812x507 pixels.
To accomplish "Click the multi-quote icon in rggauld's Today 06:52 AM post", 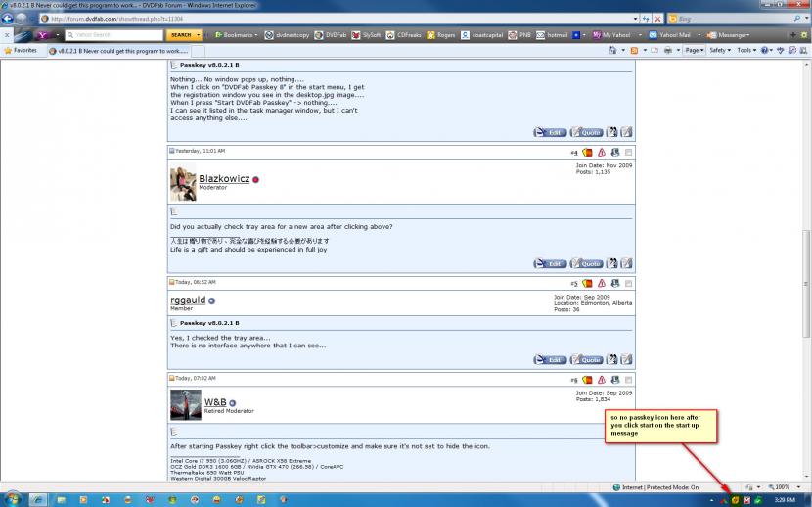I will point(612,359).
